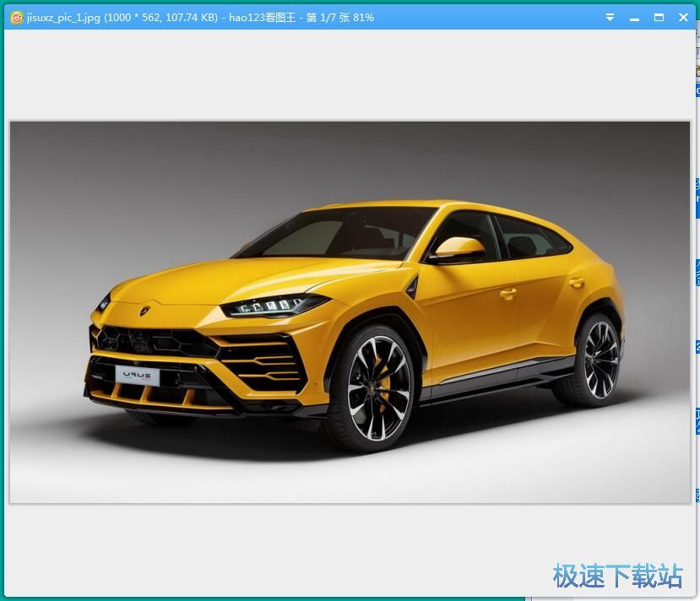Open the double-arrow menu icon in the title bar
Image resolution: width=700 pixels, height=601 pixels.
(x=610, y=16)
